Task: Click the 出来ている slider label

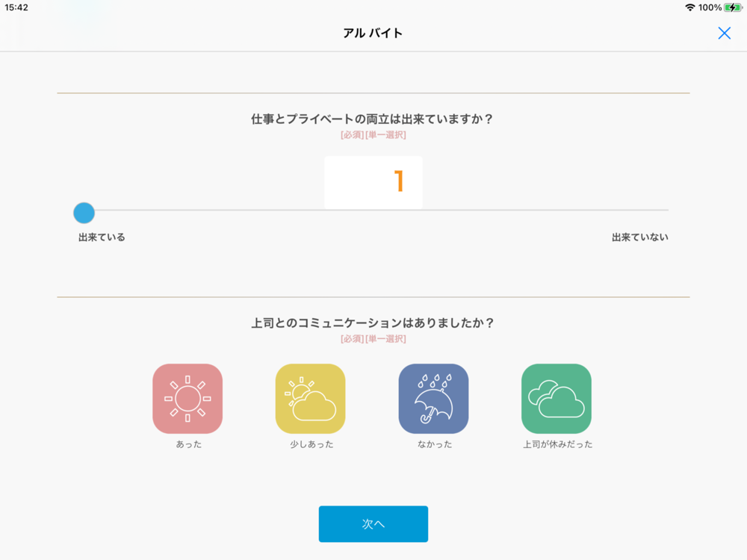Action: coord(102,237)
